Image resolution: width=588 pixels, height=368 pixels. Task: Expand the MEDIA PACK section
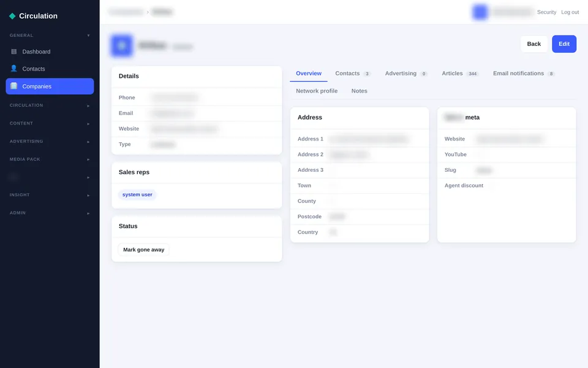[x=50, y=159]
